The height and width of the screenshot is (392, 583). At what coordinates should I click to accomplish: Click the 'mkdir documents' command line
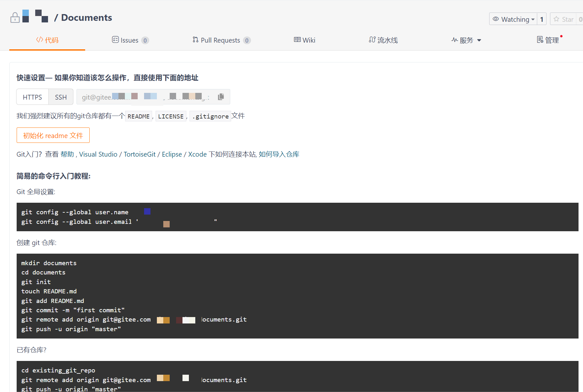click(x=49, y=263)
